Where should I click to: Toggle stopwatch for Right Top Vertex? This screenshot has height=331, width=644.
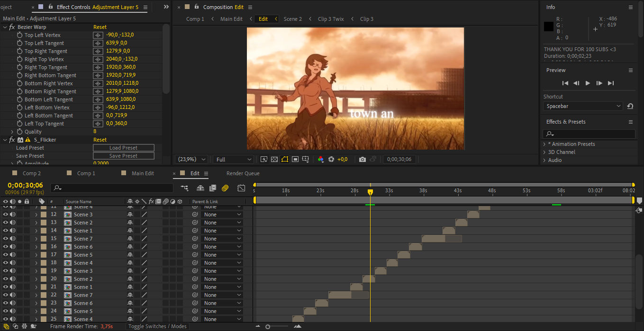(x=19, y=59)
